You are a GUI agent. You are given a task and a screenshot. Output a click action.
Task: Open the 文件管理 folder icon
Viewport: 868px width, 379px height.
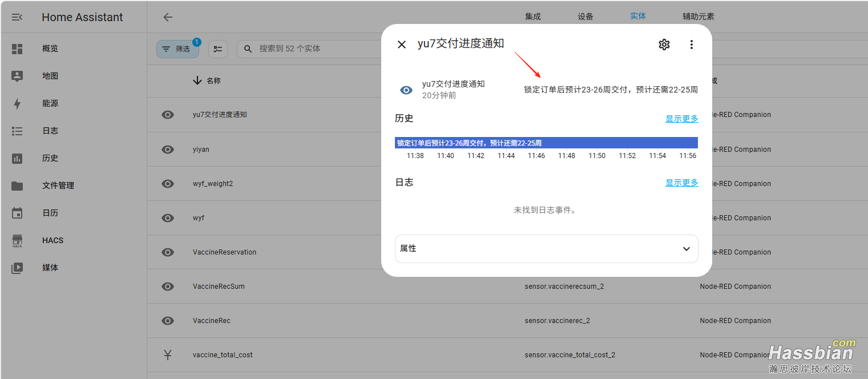tap(17, 186)
